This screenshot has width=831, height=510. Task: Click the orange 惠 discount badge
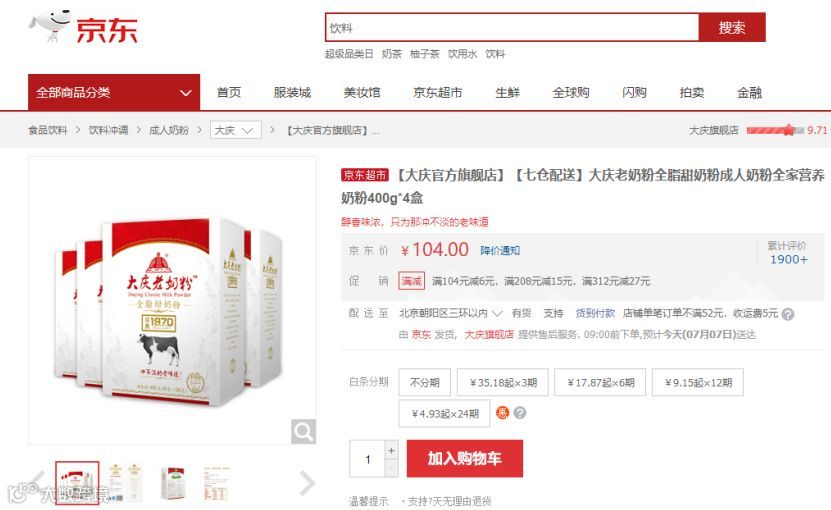[x=502, y=412]
